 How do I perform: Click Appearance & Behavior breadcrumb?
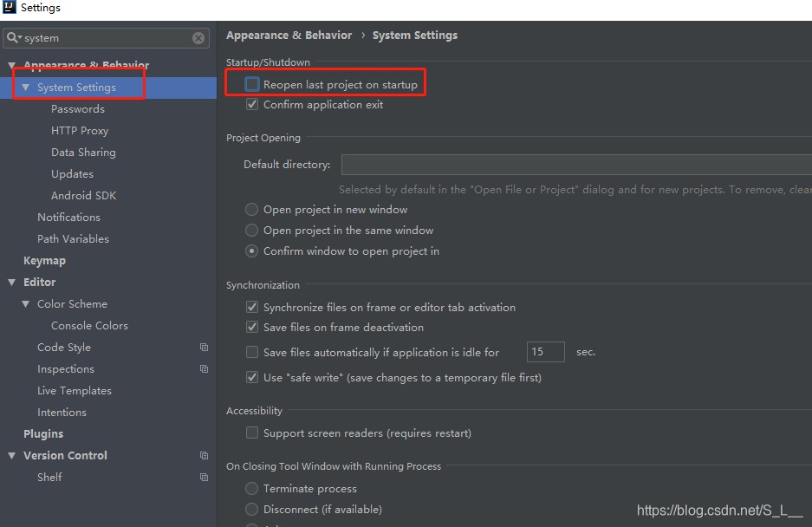[289, 36]
